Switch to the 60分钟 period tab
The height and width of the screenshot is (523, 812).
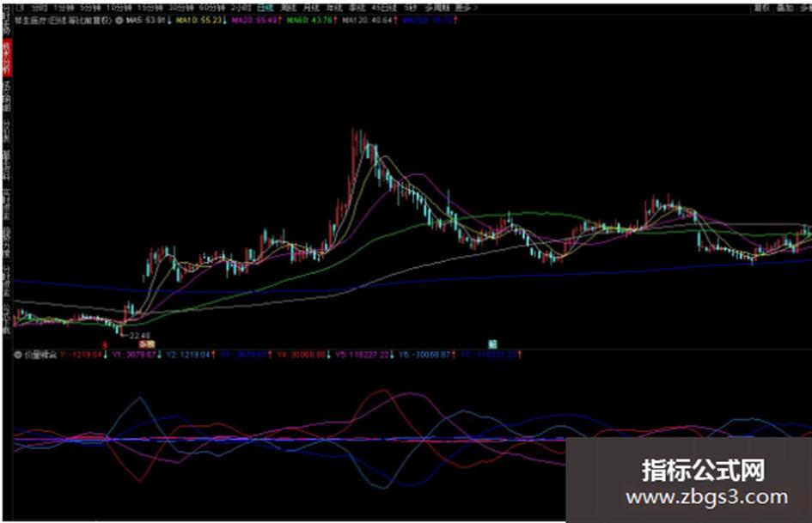[212, 9]
